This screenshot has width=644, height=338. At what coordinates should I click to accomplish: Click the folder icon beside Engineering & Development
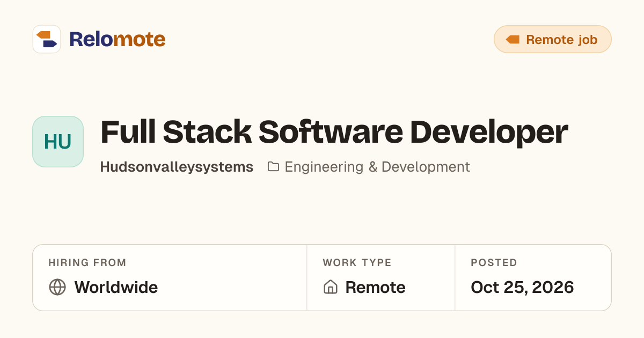click(x=274, y=167)
